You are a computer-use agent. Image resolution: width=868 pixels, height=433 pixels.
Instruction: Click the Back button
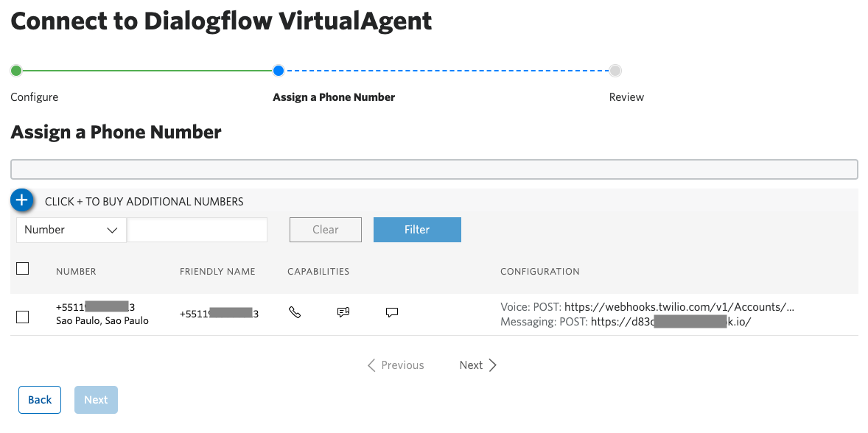point(39,399)
